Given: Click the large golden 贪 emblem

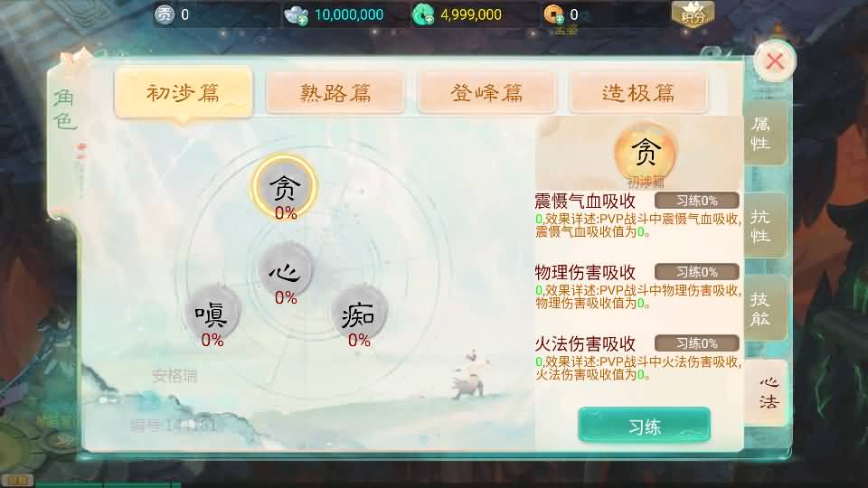Looking at the screenshot, I should [x=646, y=153].
